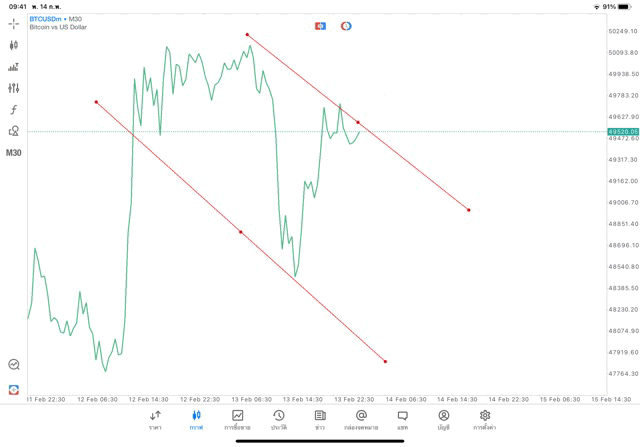Select the crosshair cursor tool
Screen dimensions: 640x447
click(x=14, y=23)
